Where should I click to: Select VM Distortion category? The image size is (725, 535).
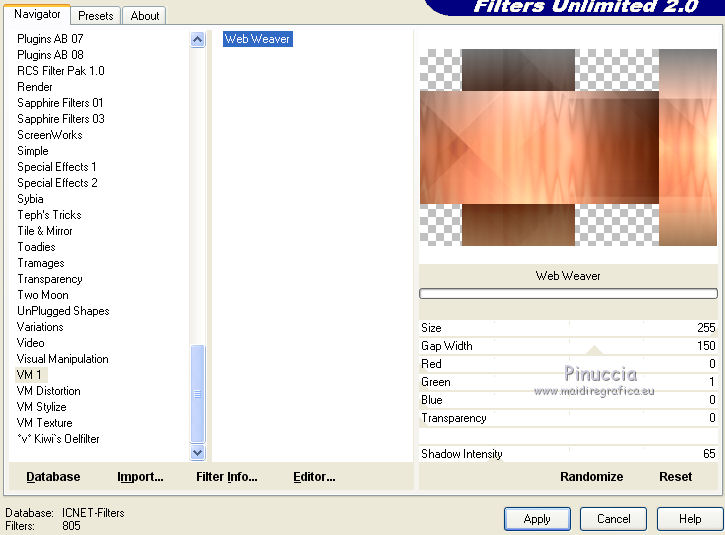(49, 391)
